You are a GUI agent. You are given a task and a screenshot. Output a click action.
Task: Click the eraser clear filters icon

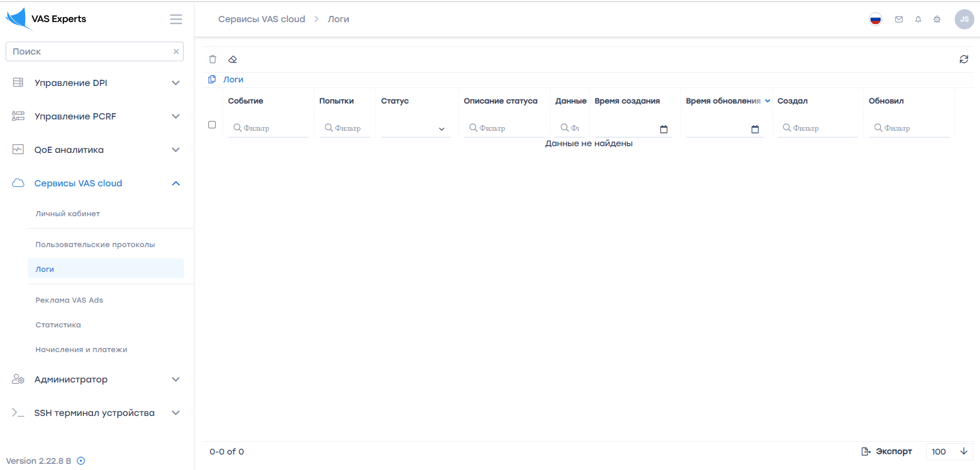pyautogui.click(x=233, y=59)
